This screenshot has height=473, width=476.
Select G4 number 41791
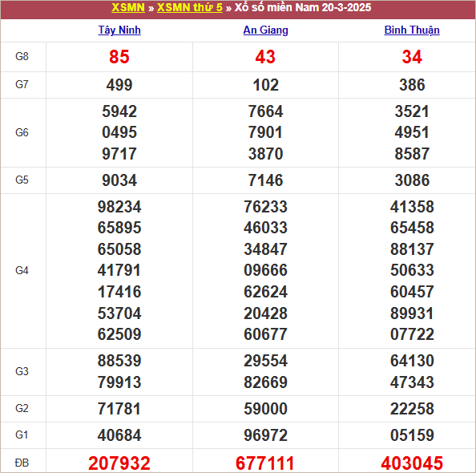pos(119,270)
